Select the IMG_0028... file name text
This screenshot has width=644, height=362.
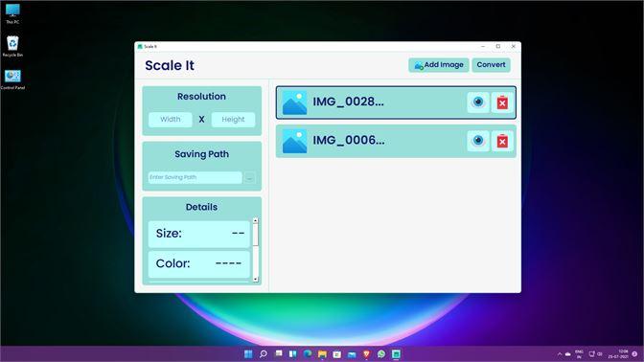point(348,102)
